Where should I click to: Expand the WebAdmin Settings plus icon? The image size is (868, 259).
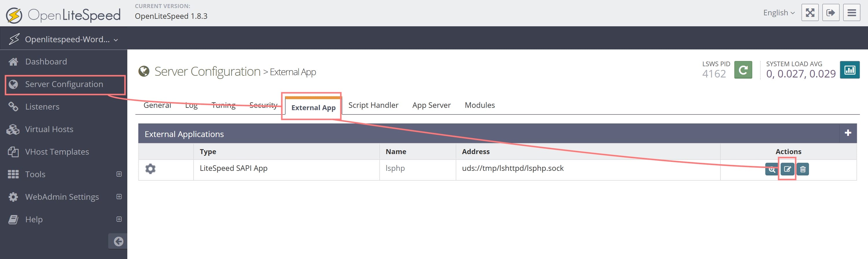point(119,197)
